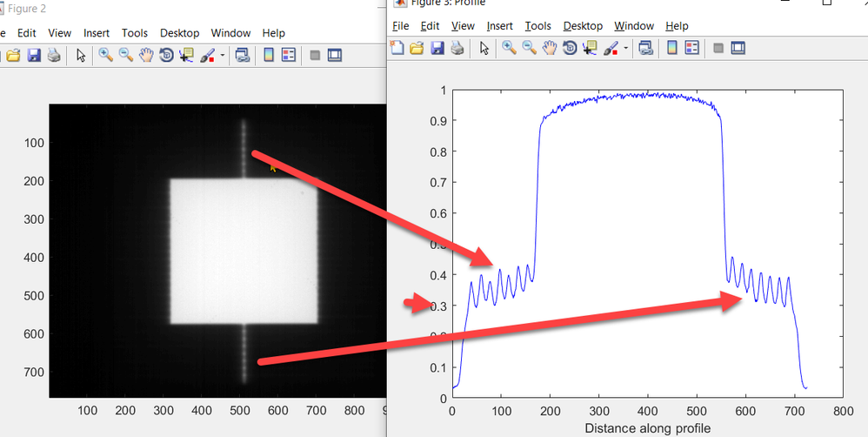Expand brush color dropdown arrow in Figure 3

click(x=626, y=49)
